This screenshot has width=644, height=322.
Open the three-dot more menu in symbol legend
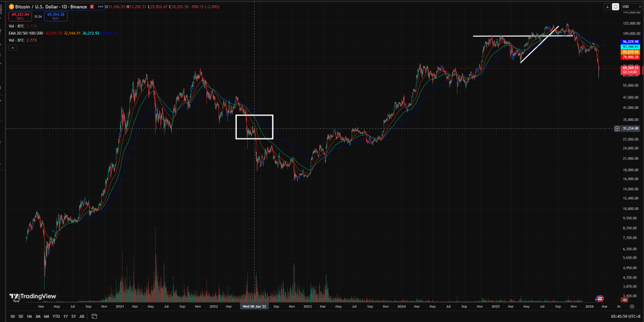[100, 7]
